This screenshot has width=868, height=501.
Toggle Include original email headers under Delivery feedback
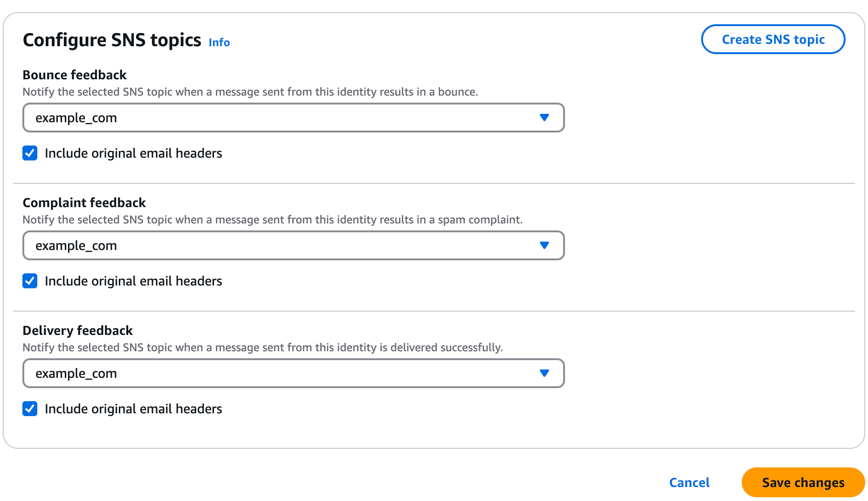[30, 409]
